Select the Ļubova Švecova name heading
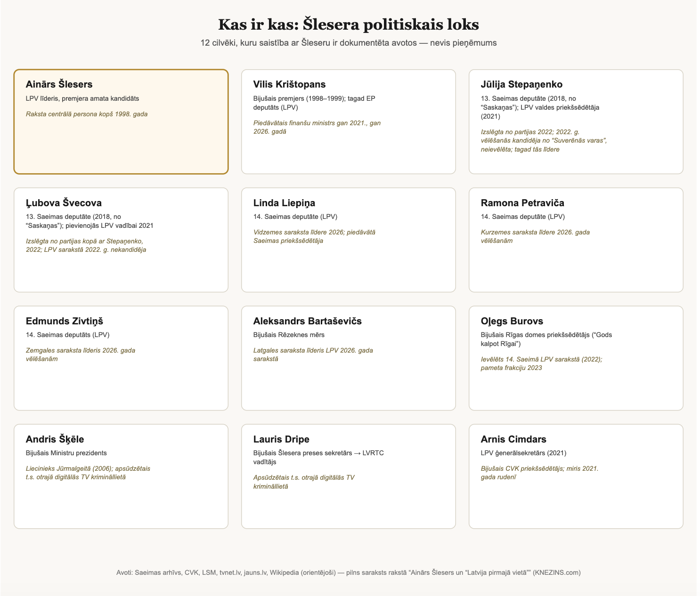Image resolution: width=700 pixels, height=596 pixels. [x=64, y=203]
